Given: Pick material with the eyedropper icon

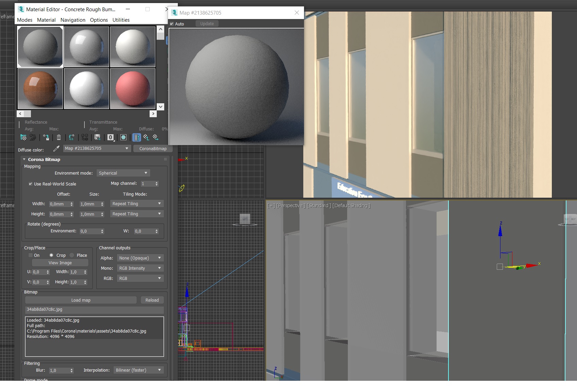Looking at the screenshot, I should (x=56, y=149).
